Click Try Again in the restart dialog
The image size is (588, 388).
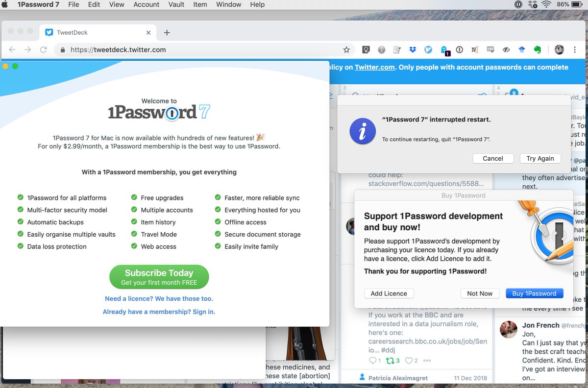pos(540,158)
